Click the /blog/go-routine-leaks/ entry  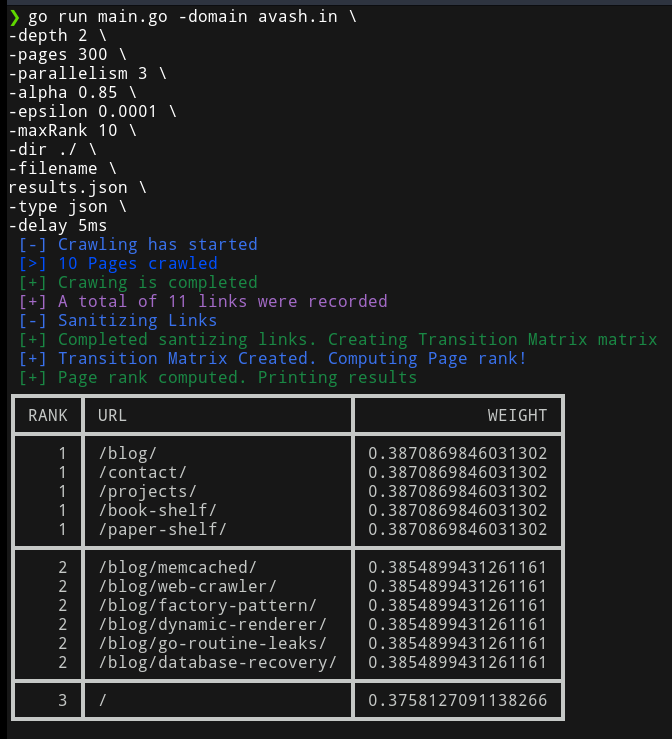tap(213, 643)
